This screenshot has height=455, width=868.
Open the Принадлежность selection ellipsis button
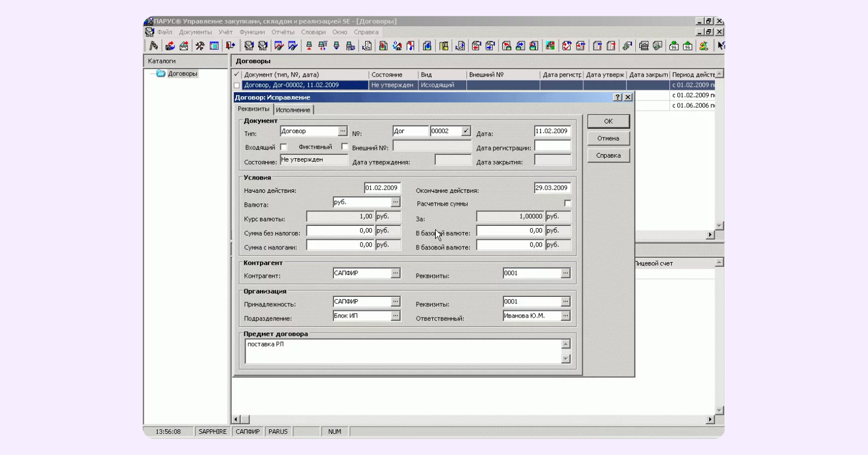[x=395, y=301]
